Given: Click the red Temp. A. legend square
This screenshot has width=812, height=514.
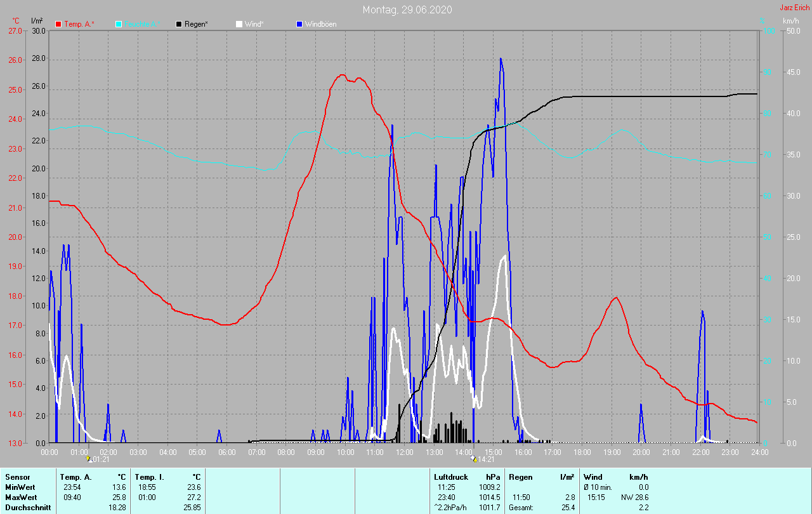Looking at the screenshot, I should [x=58, y=24].
